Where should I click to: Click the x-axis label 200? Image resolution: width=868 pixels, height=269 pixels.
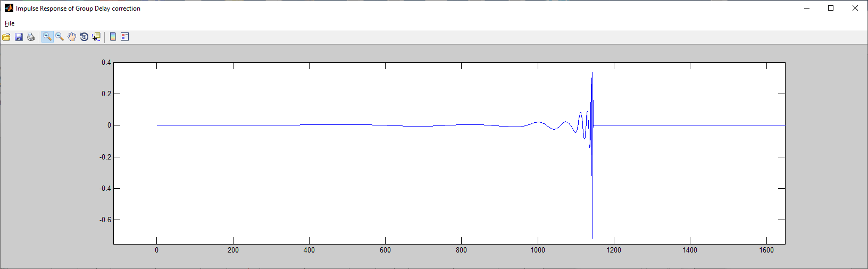[x=233, y=250]
